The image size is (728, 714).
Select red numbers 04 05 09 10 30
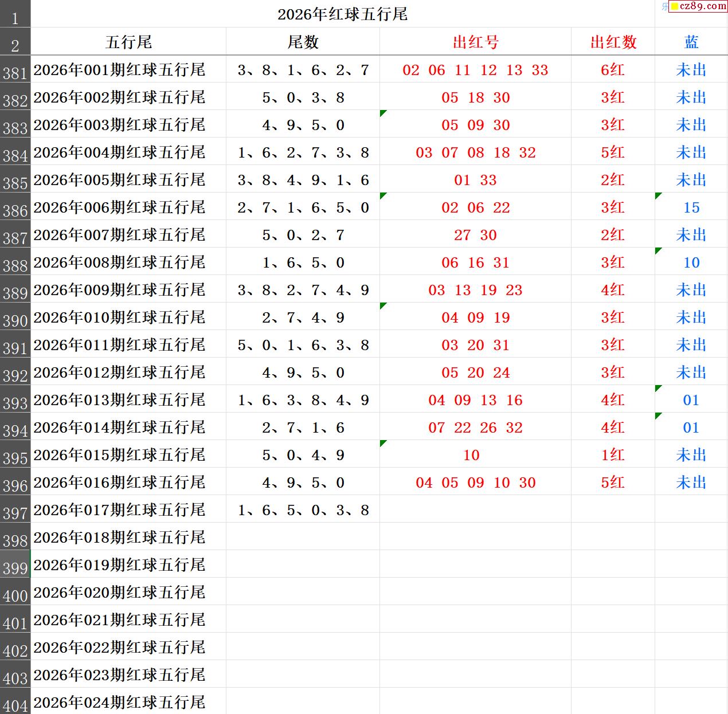click(x=475, y=482)
